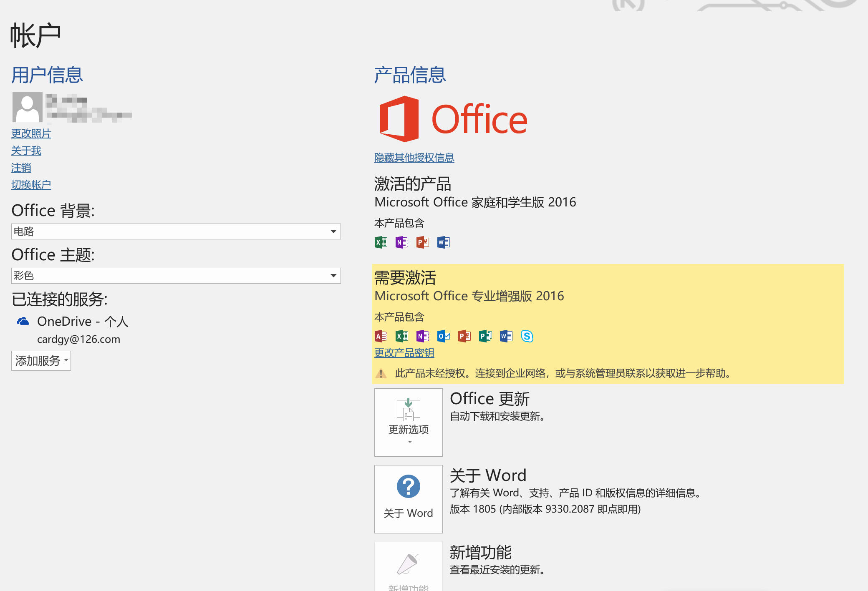The image size is (868, 591).
Task: Click the 帐户 page title
Action: pyautogui.click(x=36, y=35)
